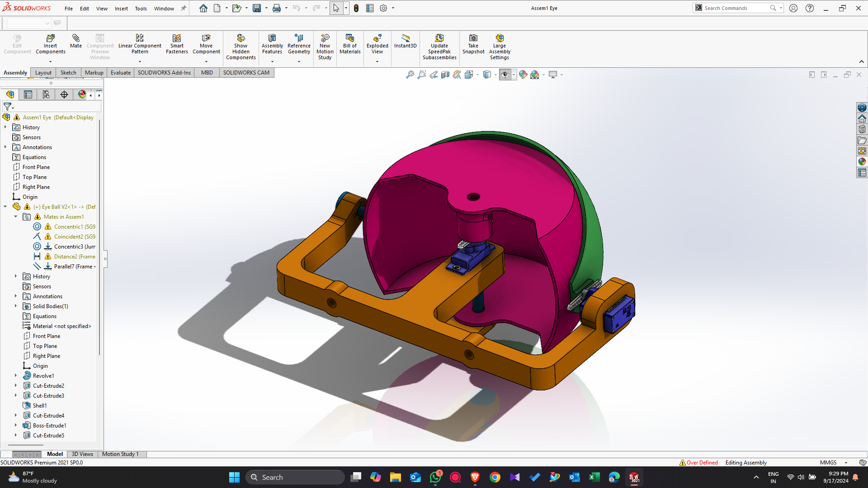Click the Zoom to Fit icon

coord(410,75)
